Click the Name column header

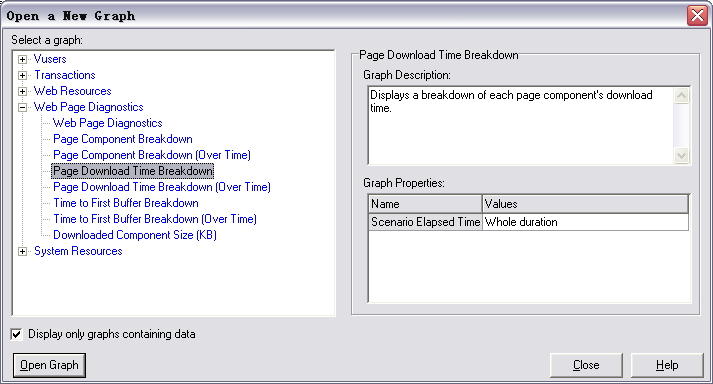click(425, 204)
